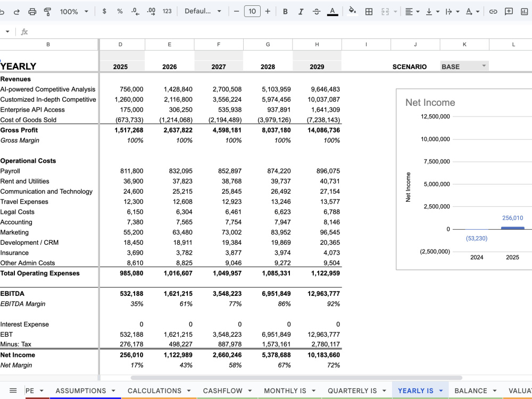Increase decimal places icon
This screenshot has width=532, height=399.
tap(151, 11)
